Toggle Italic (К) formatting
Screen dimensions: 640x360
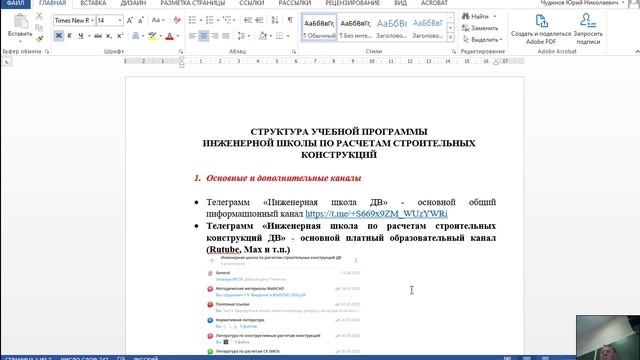click(x=69, y=36)
